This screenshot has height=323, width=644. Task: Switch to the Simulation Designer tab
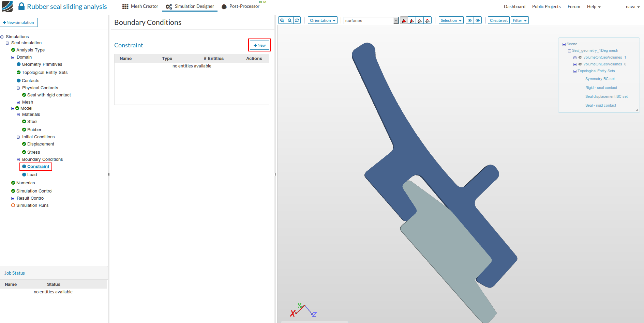[190, 6]
